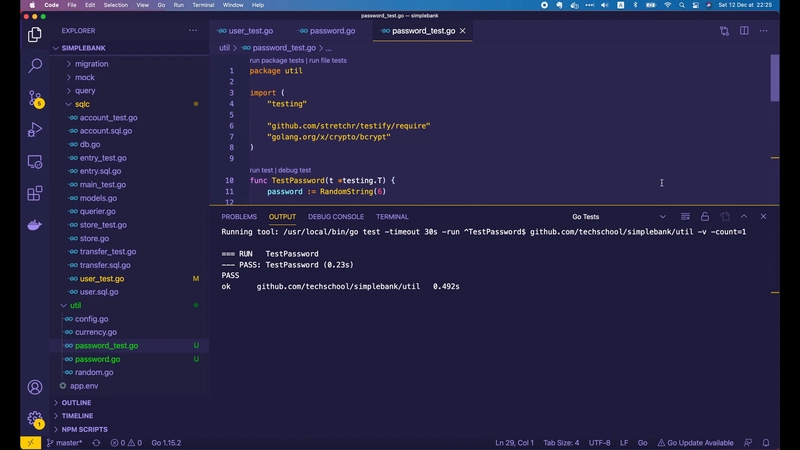The height and width of the screenshot is (450, 800).
Task: Click the Accounts icon in activity bar
Action: [35, 387]
